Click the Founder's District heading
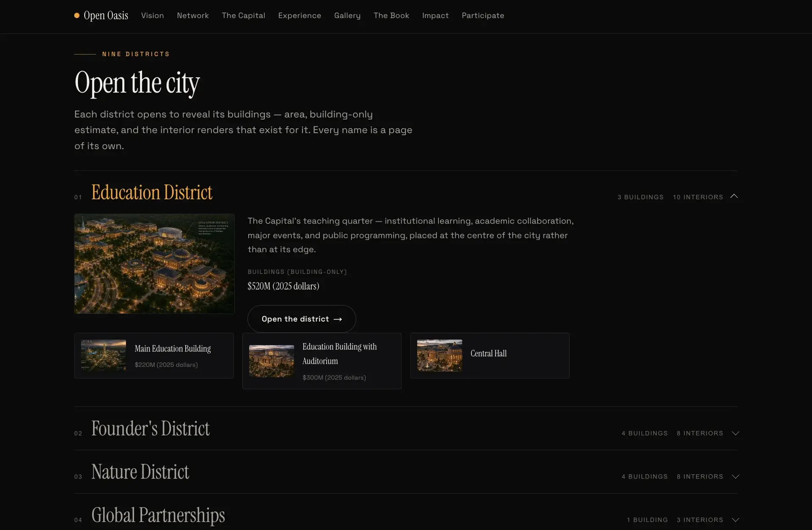 pos(150,429)
